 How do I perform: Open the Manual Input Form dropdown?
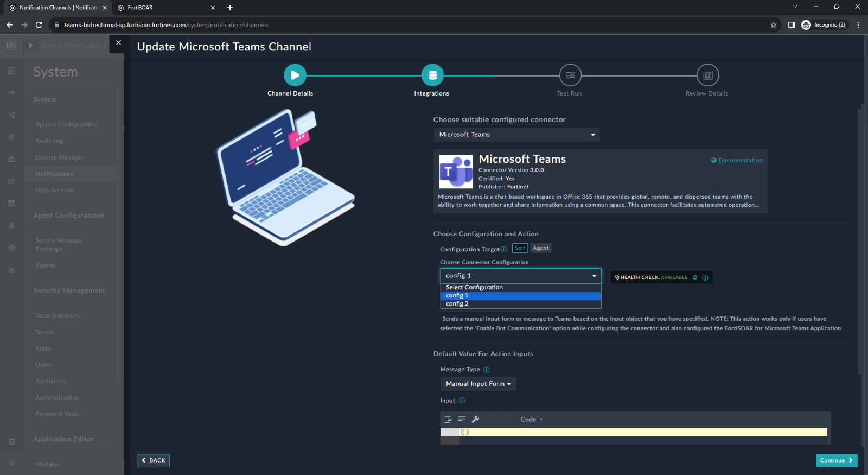point(478,384)
